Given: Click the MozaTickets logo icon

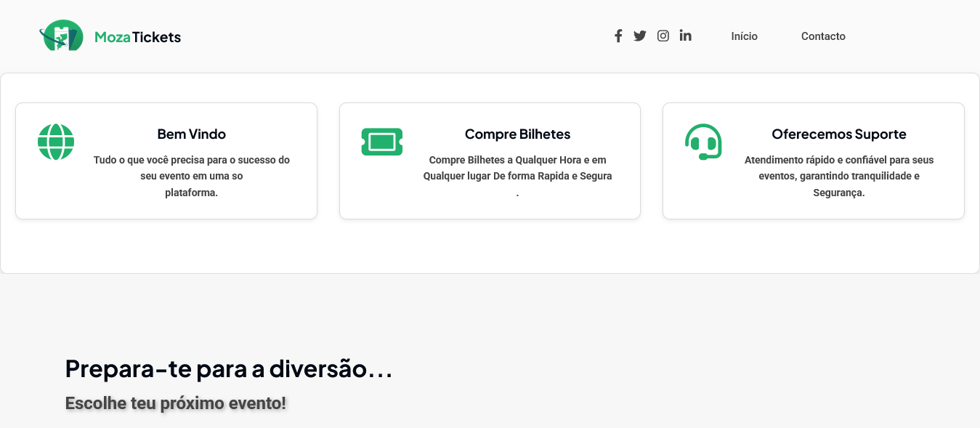Looking at the screenshot, I should click(x=62, y=36).
